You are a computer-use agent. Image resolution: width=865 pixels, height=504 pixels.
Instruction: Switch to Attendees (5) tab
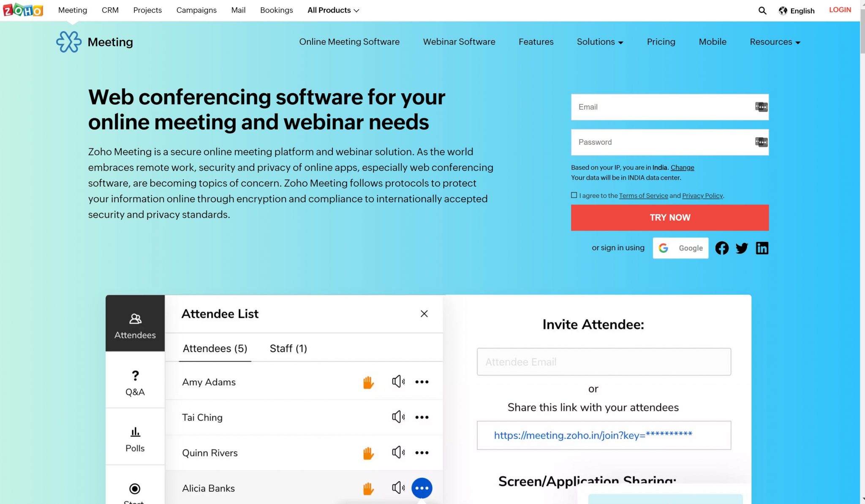pyautogui.click(x=215, y=348)
